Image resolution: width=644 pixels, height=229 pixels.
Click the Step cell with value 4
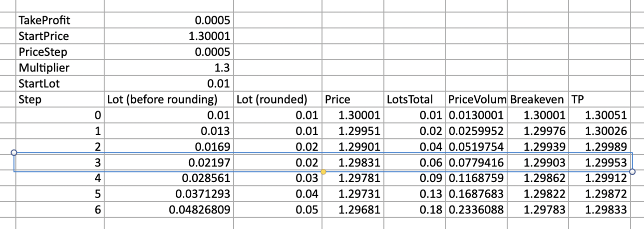59,178
